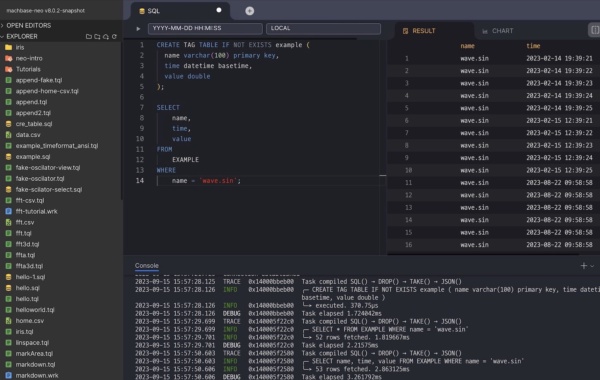Viewport: 600px width, 380px height.
Task: Click the SELECT keyword on line 7
Action: point(168,108)
